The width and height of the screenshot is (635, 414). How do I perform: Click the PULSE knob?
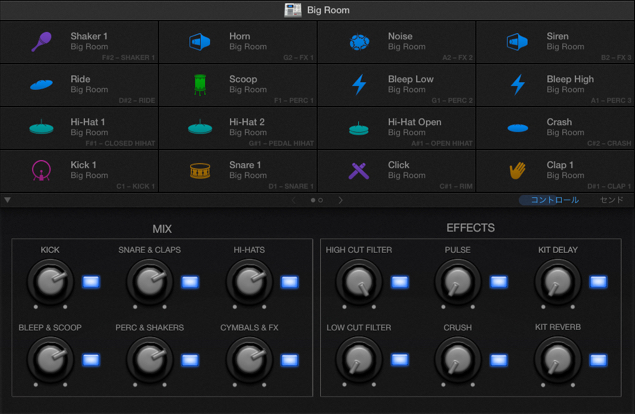pyautogui.click(x=458, y=282)
